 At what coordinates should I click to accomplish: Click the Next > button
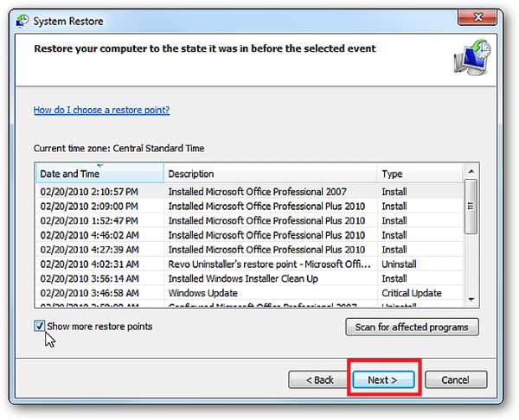(x=383, y=379)
